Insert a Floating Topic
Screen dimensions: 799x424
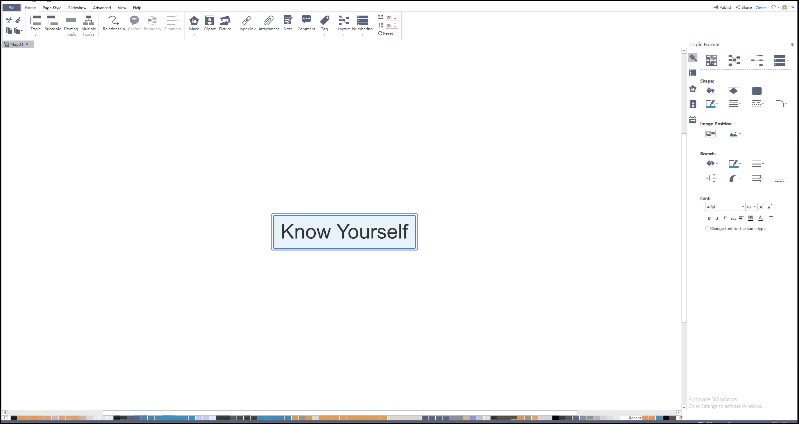[x=71, y=24]
